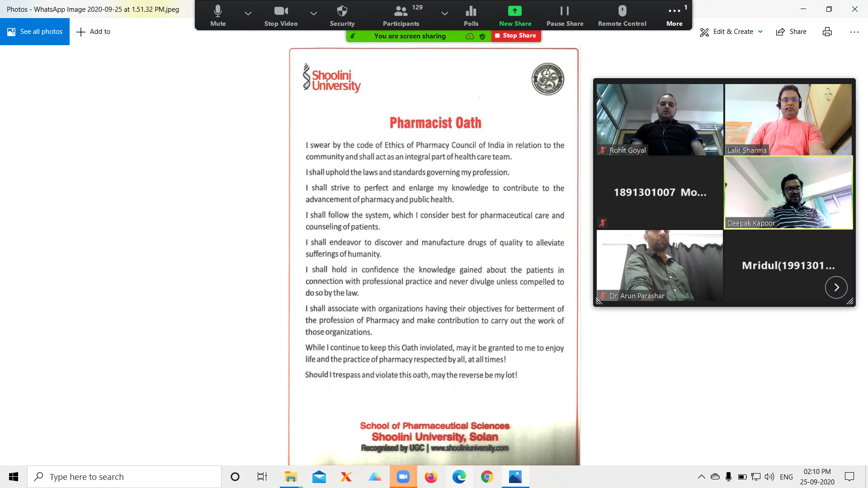This screenshot has width=868, height=488.
Task: Show next page of Zoom video thumbnails
Action: 836,287
